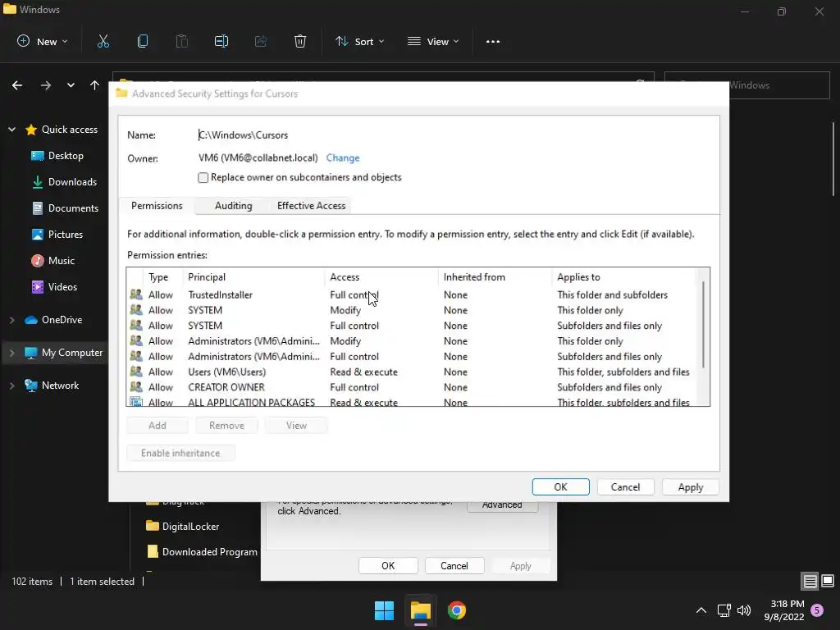Open the network icon in system tray
Viewport: 840px width, 630px height.
click(x=724, y=610)
